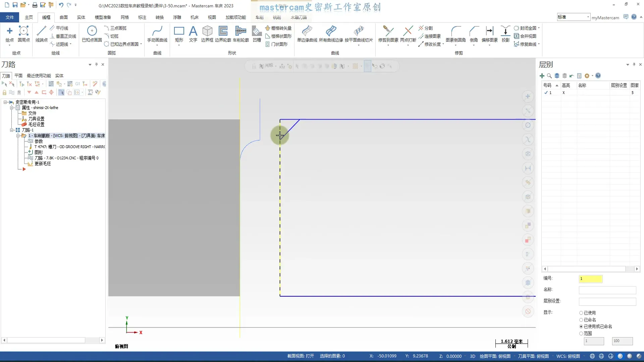Open the 标准 dropdown in title ribbon

pos(588,17)
